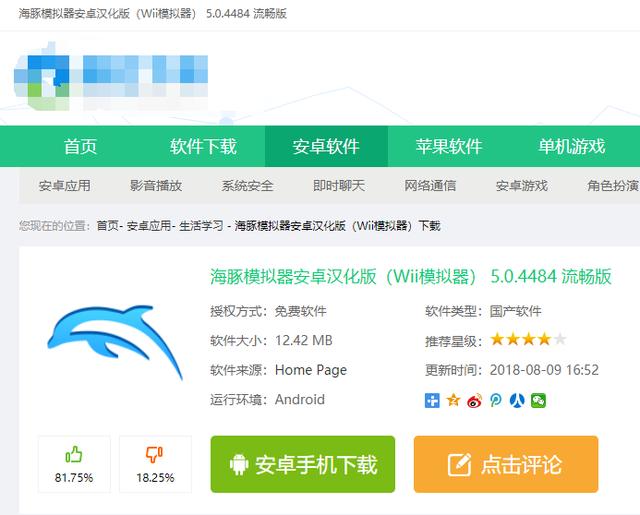Image resolution: width=640 pixels, height=515 pixels.
Task: Click the Home Page source text
Action: [311, 370]
